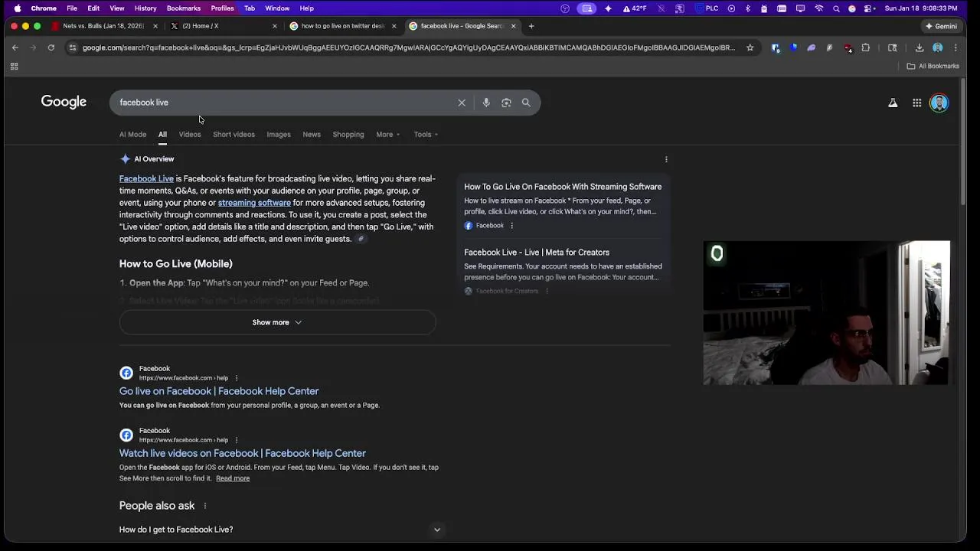Open macOS Spotlight search in menu bar
This screenshot has height=551, width=980.
click(836, 8)
